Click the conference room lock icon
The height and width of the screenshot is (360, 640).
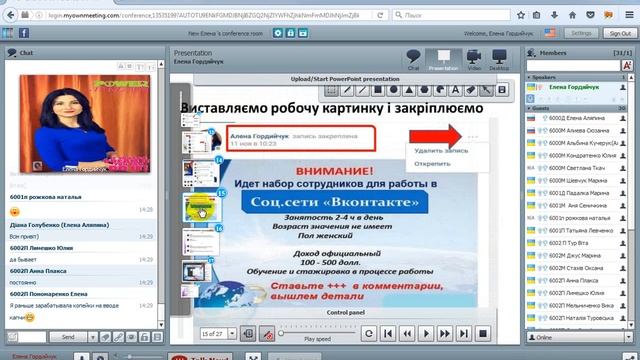(290, 33)
